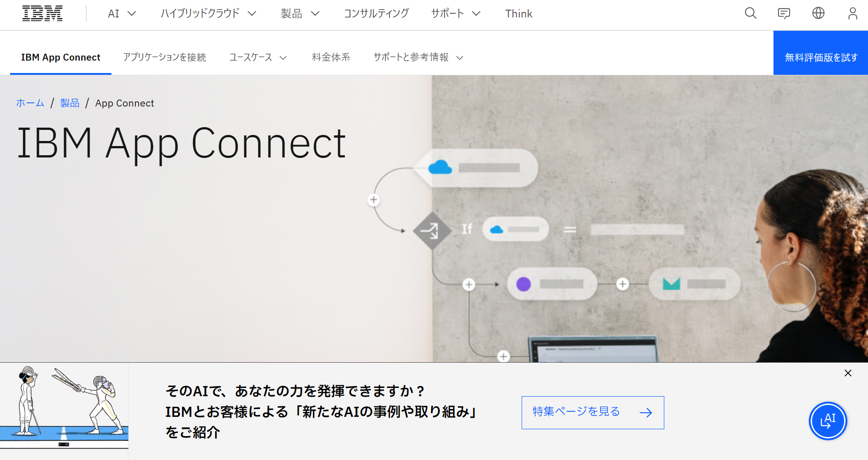
Task: Select Think in the main navigation
Action: [x=518, y=13]
